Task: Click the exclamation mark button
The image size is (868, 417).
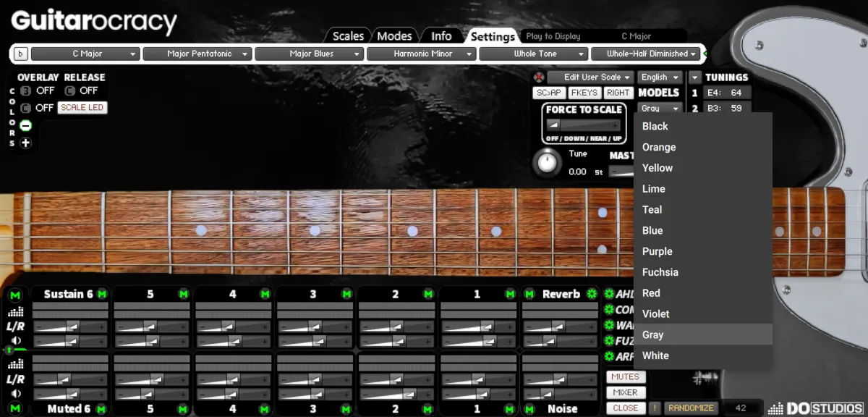Action: [x=655, y=408]
